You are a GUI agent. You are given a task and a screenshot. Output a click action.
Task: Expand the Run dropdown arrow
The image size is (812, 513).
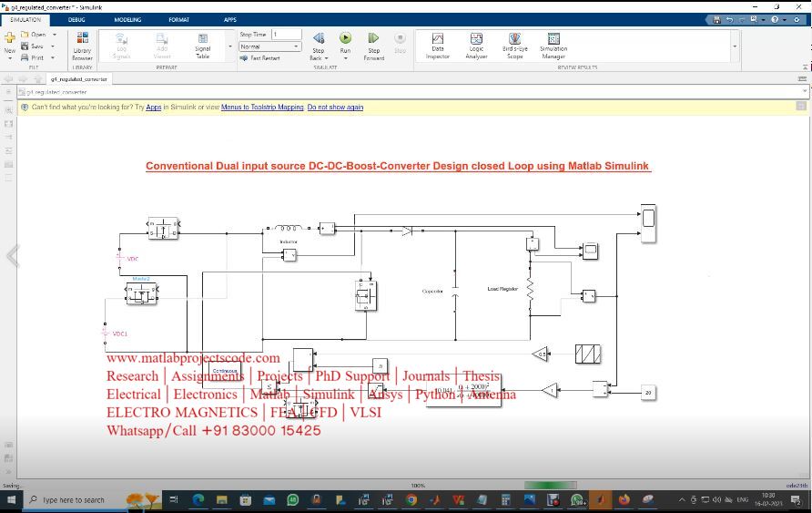(345, 58)
